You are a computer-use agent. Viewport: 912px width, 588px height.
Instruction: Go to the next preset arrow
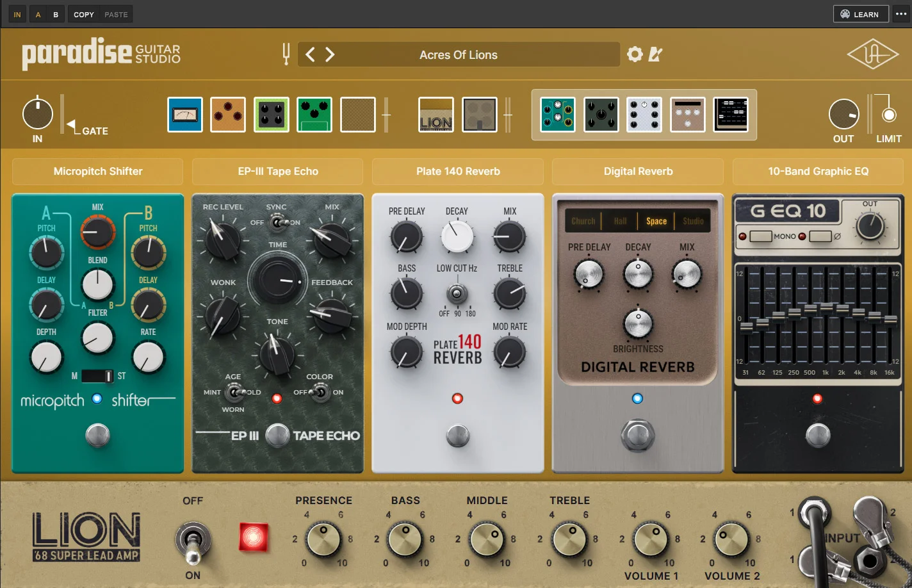click(330, 54)
